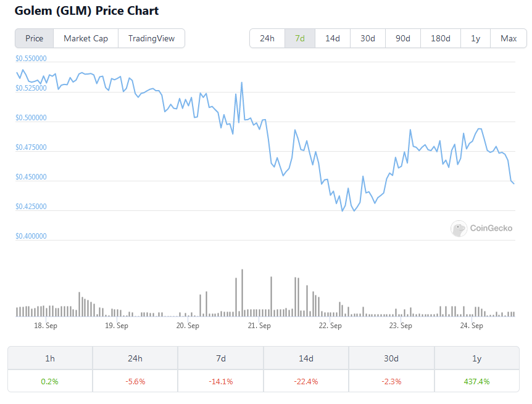This screenshot has height=404, width=532.
Task: Pick the 180d time range
Action: pos(440,38)
